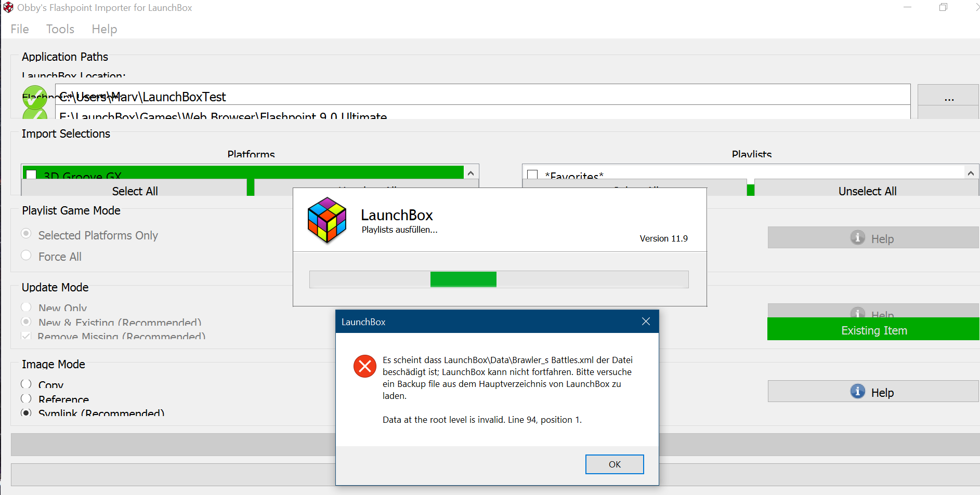Check the 3D Groove GX platform checkbox
This screenshot has width=980, height=495.
pyautogui.click(x=31, y=175)
